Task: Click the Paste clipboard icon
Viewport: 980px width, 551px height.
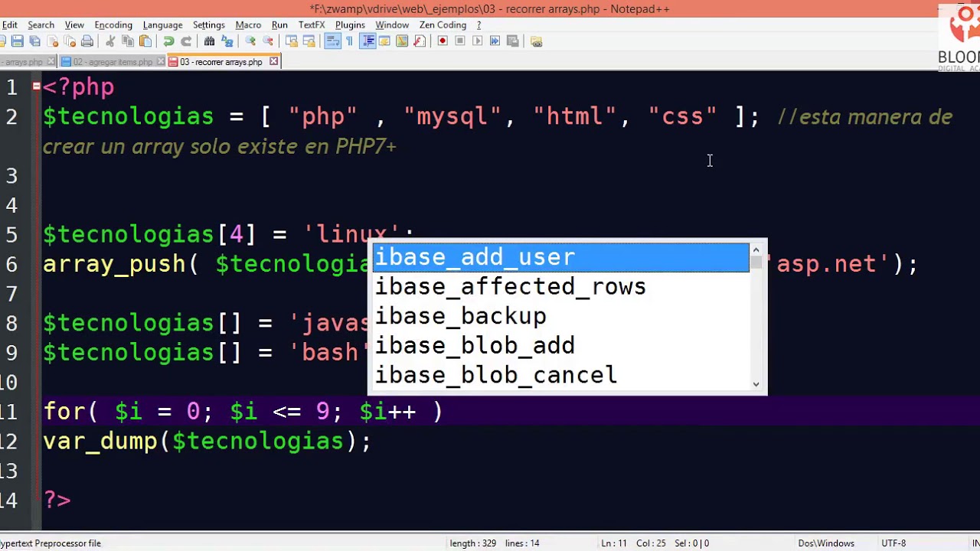Action: (145, 41)
